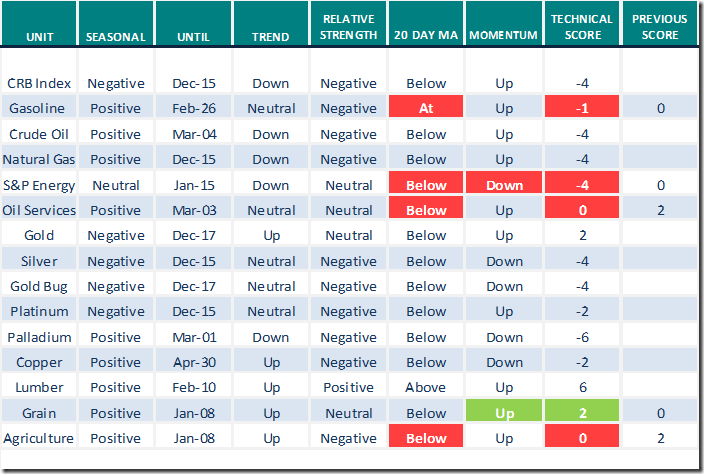Click the Gasoline unit cell

38,109
